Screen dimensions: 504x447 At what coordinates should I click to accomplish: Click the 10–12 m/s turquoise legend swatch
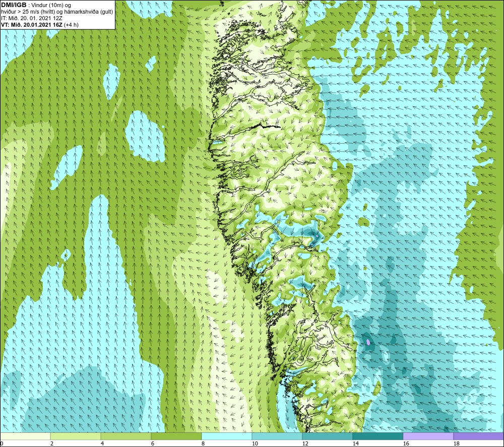(277, 436)
